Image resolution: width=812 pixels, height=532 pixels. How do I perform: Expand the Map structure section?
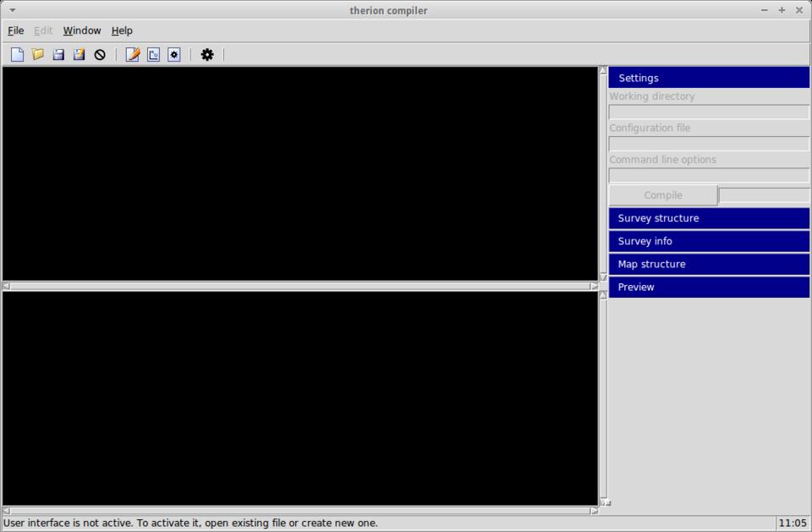coord(709,264)
